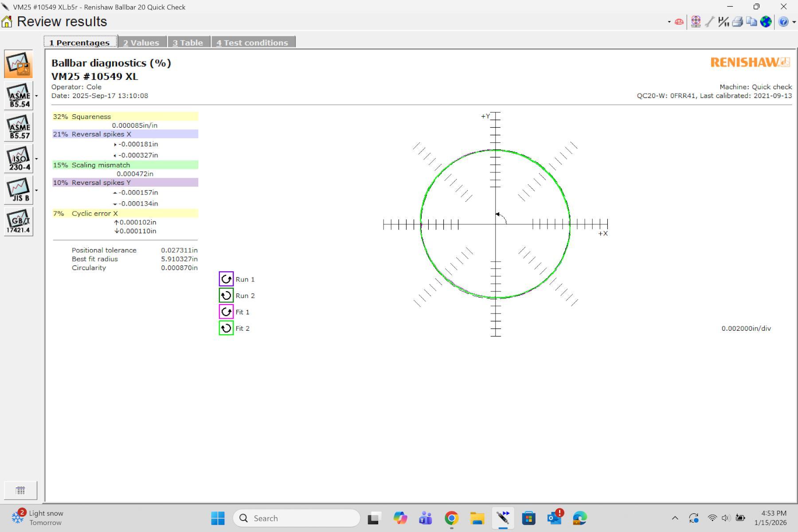Switch to the 2 Values tab
798x532 pixels.
[141, 43]
